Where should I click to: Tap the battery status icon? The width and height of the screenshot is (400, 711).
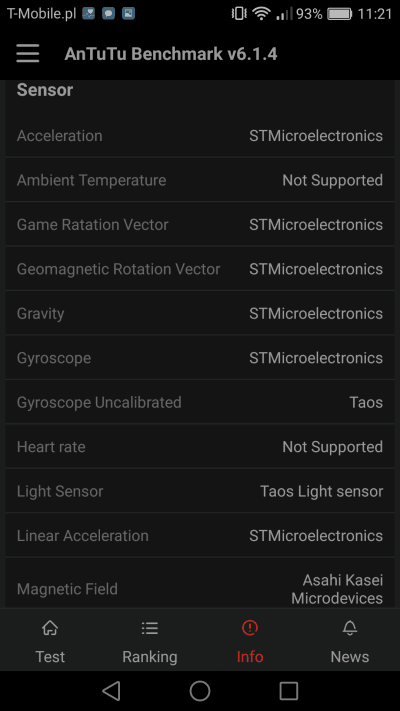click(x=340, y=14)
